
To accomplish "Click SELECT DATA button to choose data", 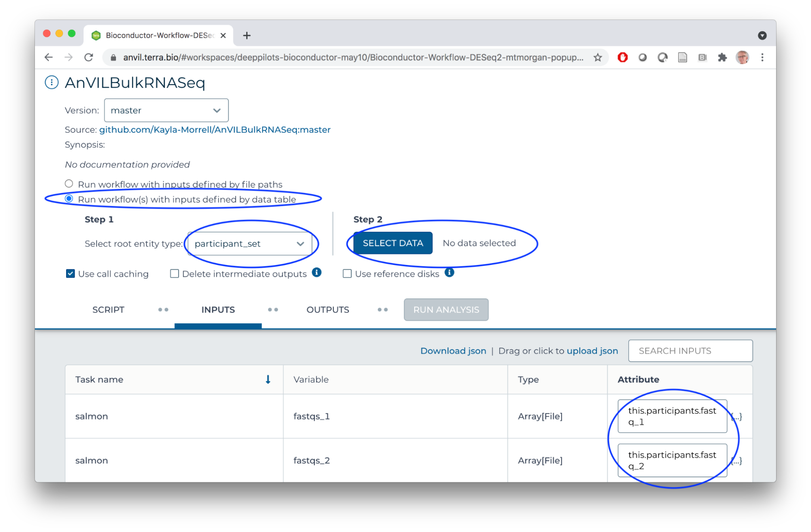I will [x=393, y=243].
